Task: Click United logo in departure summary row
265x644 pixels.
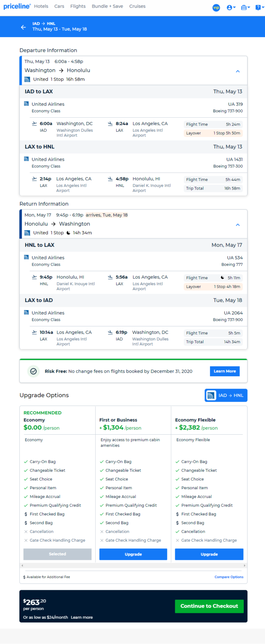Action: coord(27,79)
